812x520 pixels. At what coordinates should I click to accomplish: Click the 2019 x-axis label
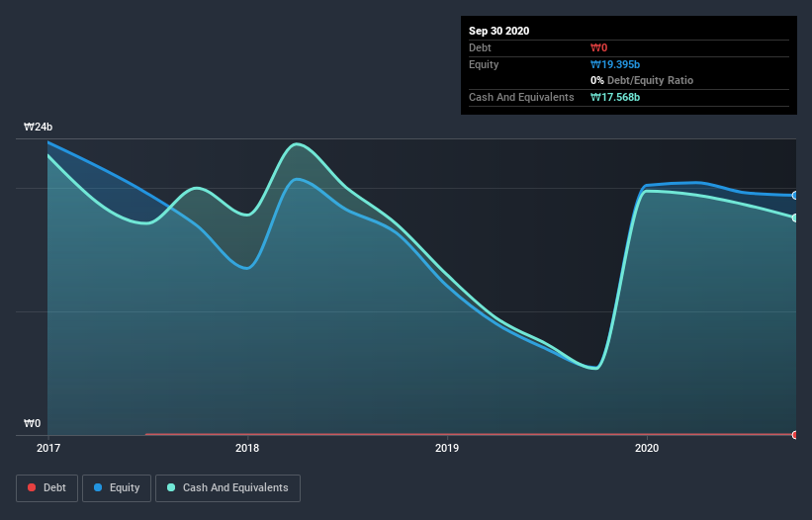click(447, 448)
